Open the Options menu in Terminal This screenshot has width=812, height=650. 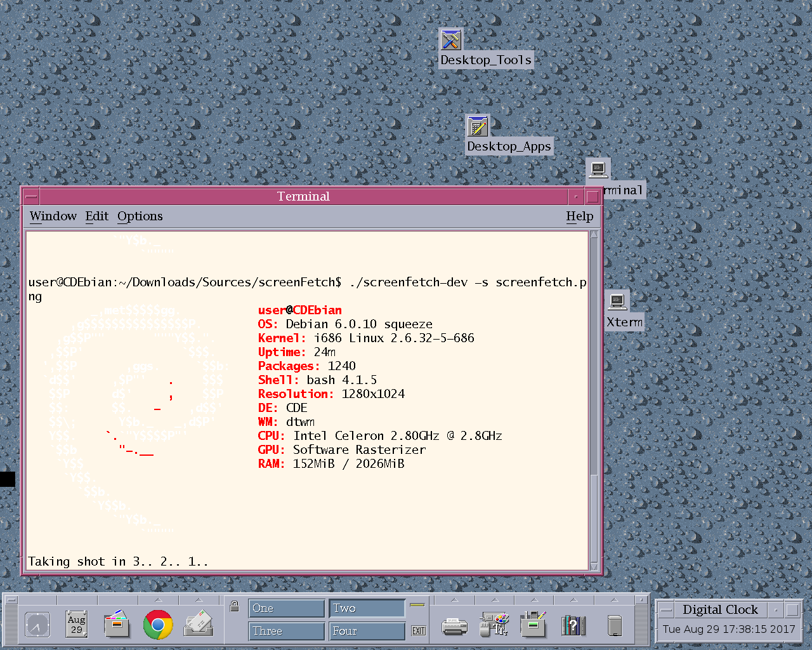pos(140,216)
